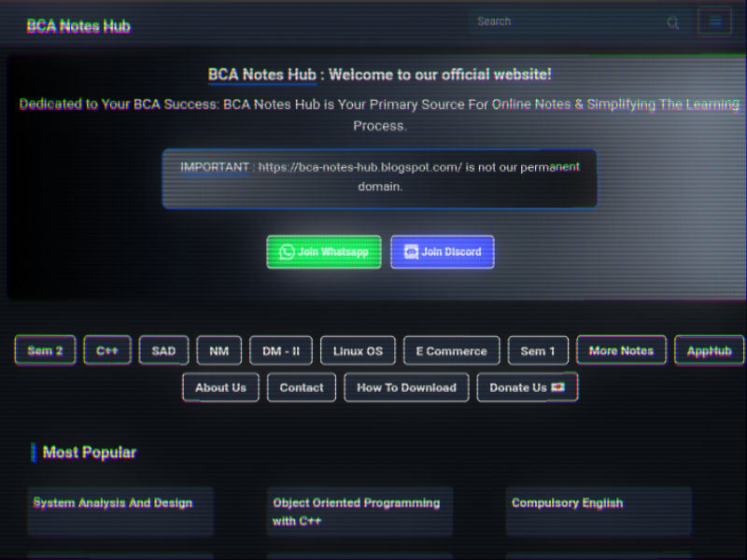Click the Join Discord button
This screenshot has height=560, width=747.
point(443,252)
